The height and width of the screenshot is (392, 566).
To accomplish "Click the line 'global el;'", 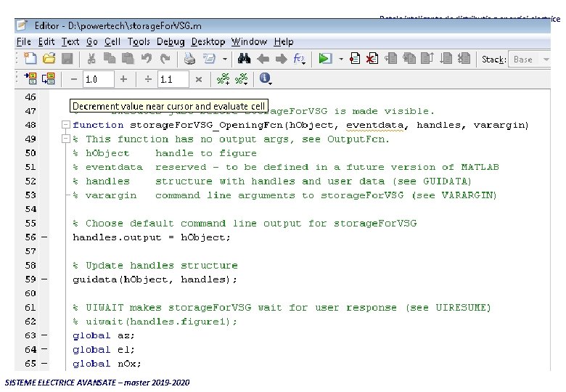I will pyautogui.click(x=104, y=350).
